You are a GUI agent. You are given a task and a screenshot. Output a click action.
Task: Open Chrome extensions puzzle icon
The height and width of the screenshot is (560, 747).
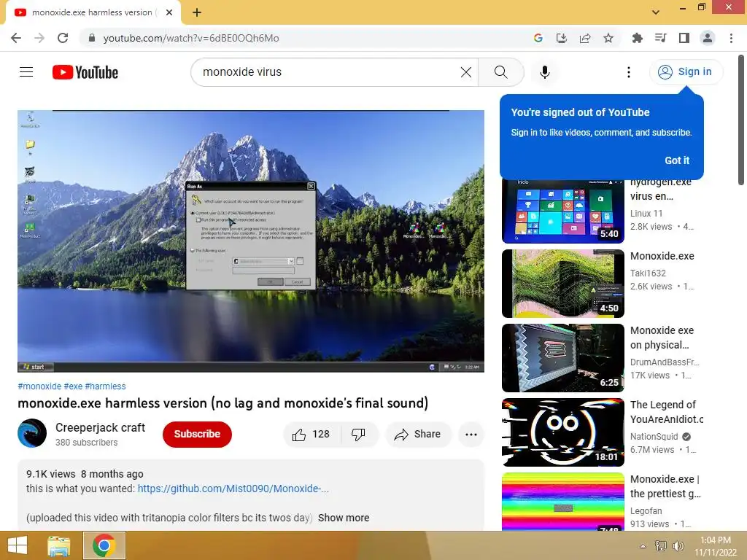[x=637, y=38]
